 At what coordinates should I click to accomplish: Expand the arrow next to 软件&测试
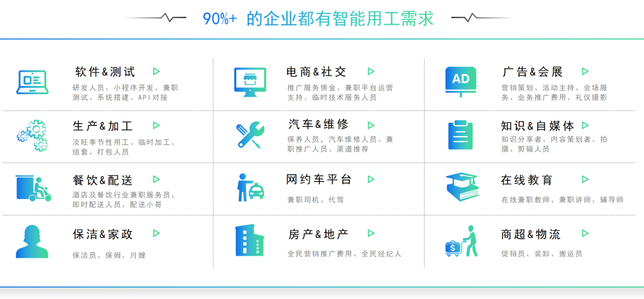point(157,72)
